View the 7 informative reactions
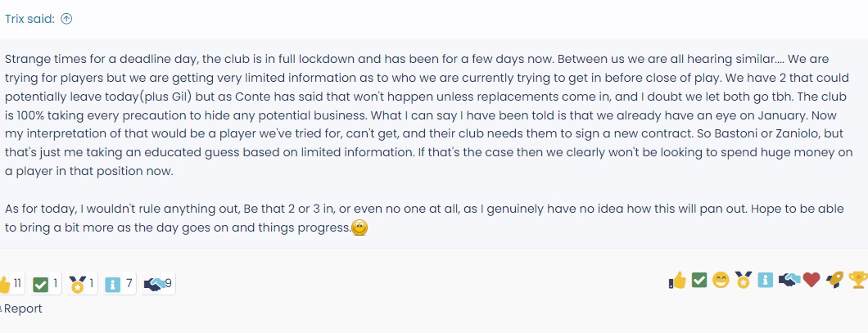Viewport: 868px width, 333px height. click(120, 284)
